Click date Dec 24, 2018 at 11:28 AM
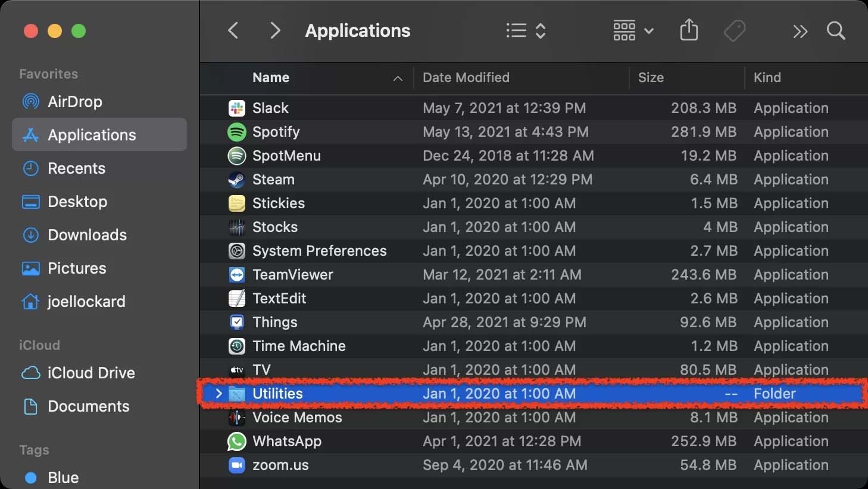The image size is (868, 489). (x=508, y=156)
